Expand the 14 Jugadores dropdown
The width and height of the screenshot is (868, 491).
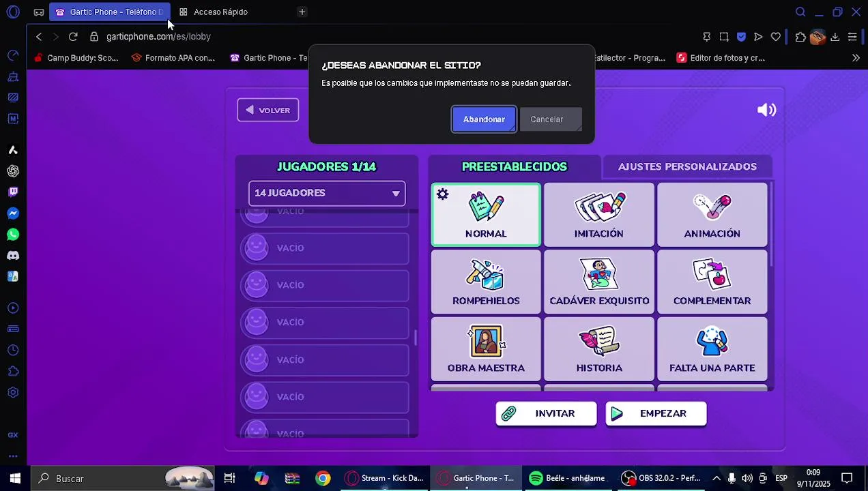[327, 193]
